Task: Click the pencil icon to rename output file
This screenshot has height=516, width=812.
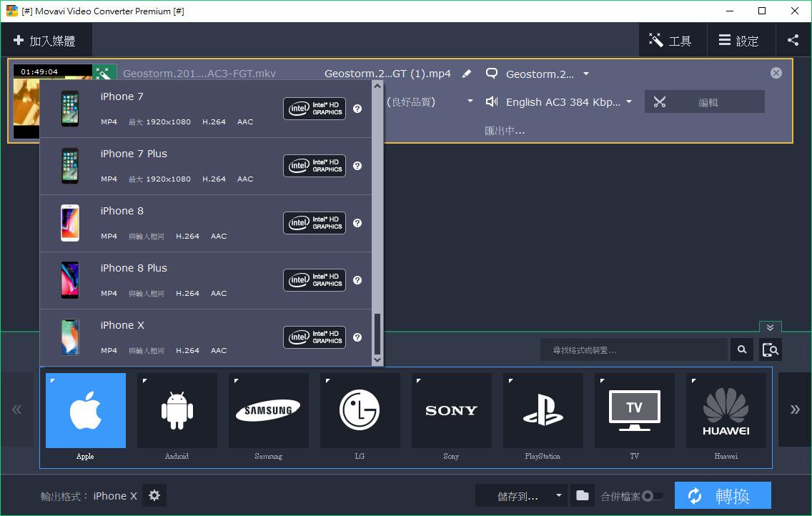Action: pos(467,74)
